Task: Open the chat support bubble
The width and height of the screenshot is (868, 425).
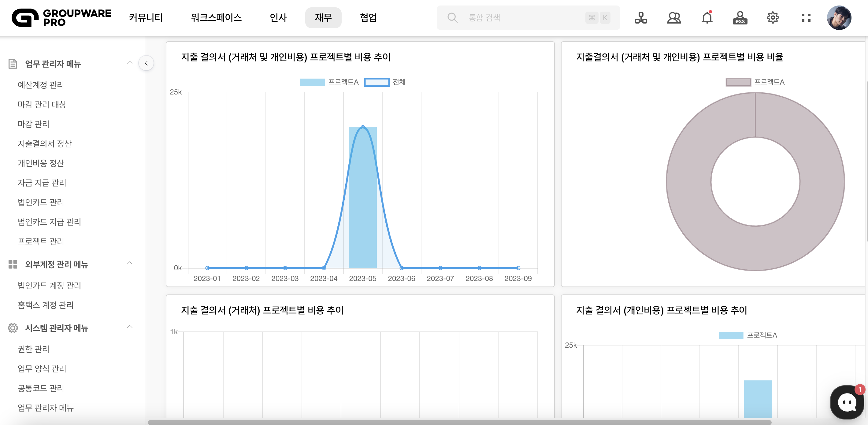Action: [847, 402]
